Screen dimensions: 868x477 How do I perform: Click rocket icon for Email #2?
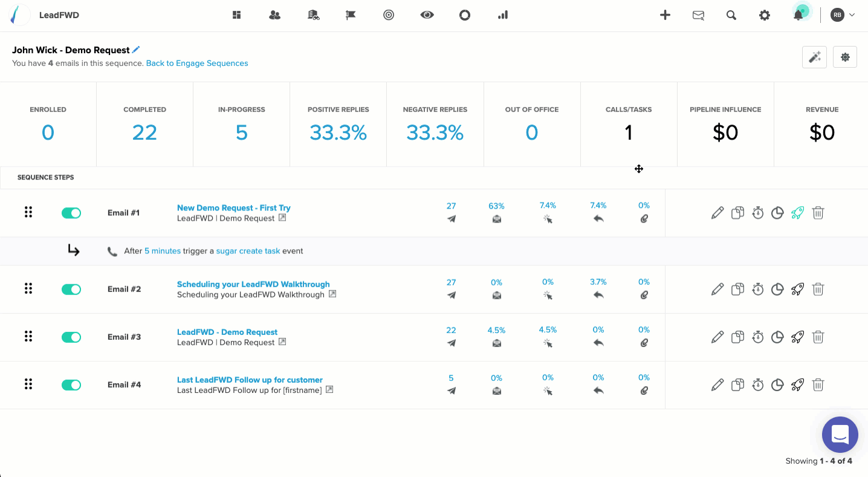coord(798,289)
